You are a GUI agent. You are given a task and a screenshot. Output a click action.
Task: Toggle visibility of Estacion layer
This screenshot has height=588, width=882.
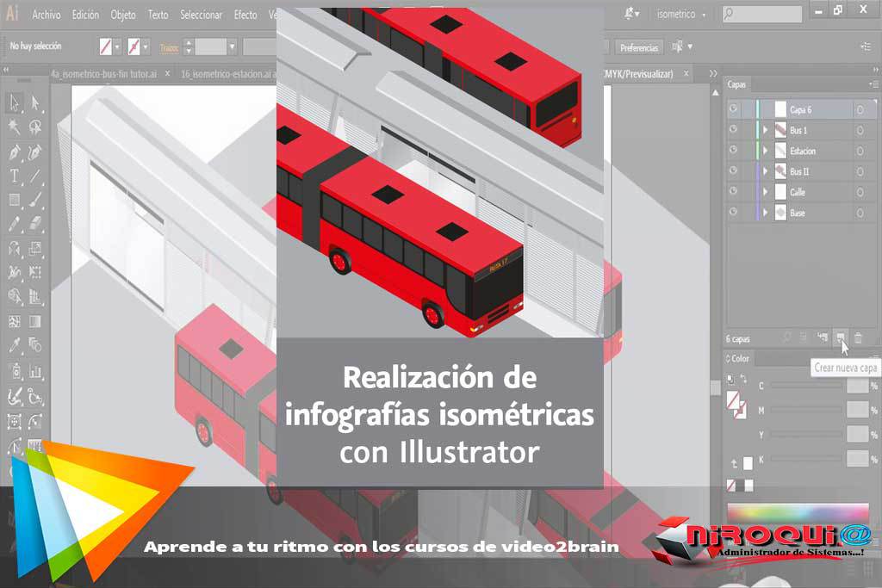pos(734,151)
